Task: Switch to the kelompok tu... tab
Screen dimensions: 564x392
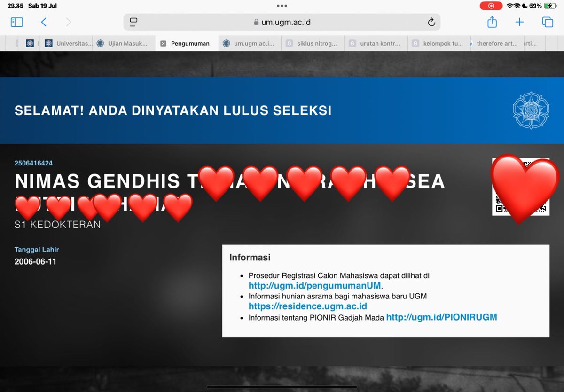Action: pyautogui.click(x=439, y=43)
